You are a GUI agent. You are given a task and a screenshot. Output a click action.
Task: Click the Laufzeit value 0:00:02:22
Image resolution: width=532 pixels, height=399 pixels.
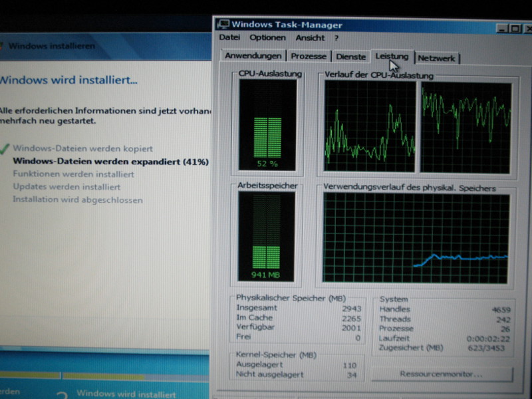[488, 338]
